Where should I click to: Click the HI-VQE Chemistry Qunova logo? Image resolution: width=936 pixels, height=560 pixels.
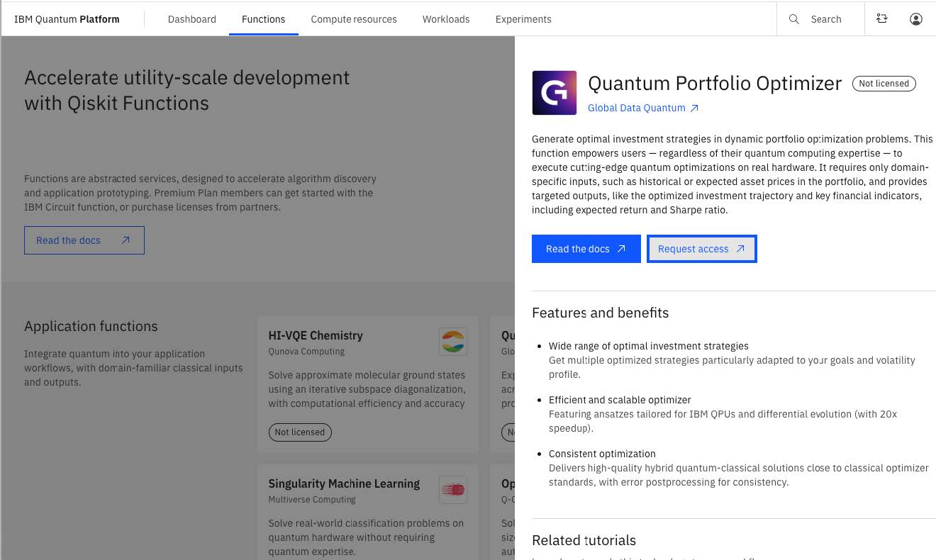click(452, 342)
